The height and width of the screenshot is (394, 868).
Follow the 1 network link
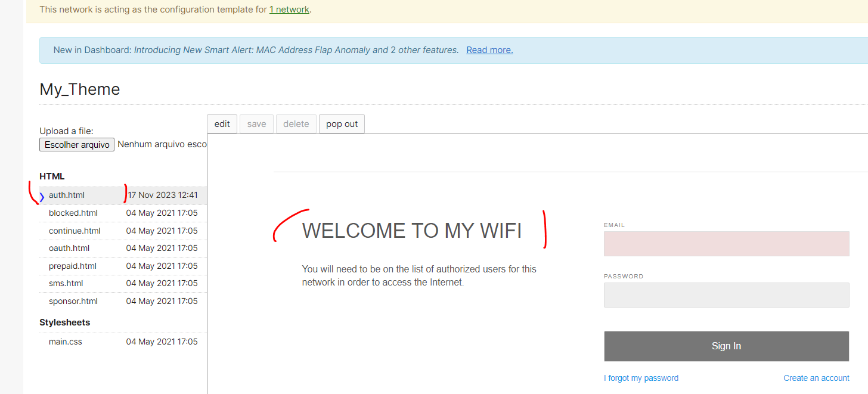(289, 9)
